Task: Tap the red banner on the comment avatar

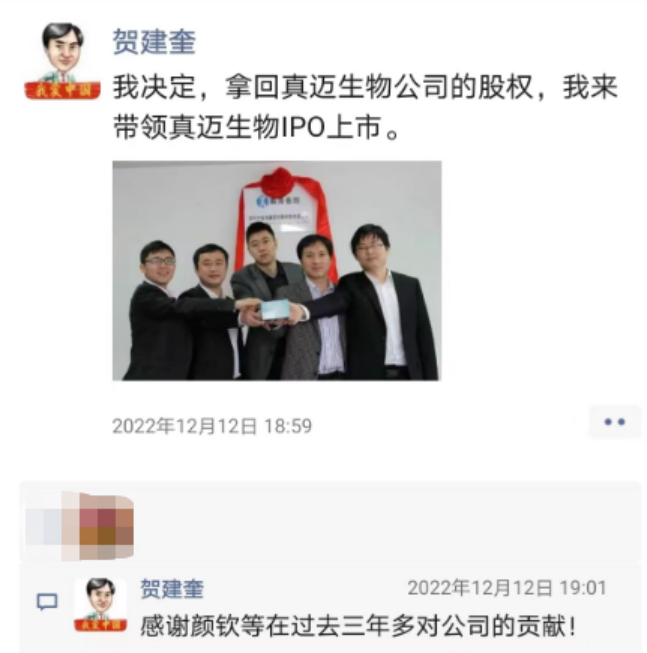Action: tap(100, 625)
